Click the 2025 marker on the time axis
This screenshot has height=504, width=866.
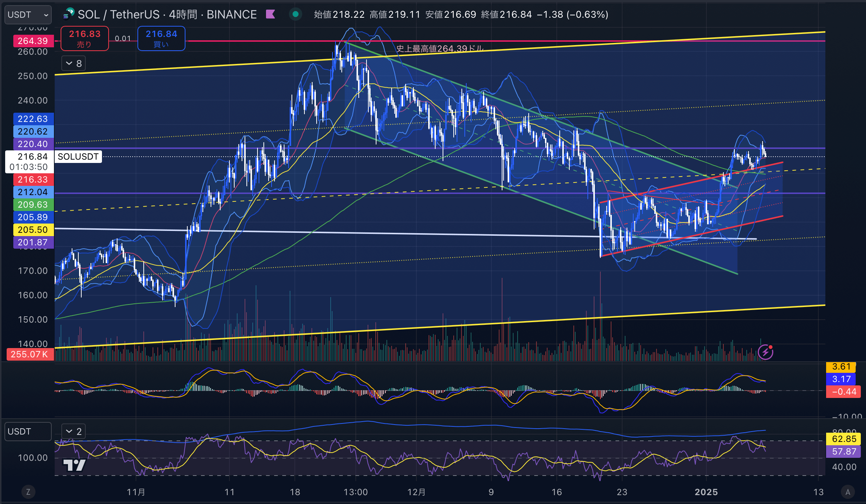pos(706,492)
